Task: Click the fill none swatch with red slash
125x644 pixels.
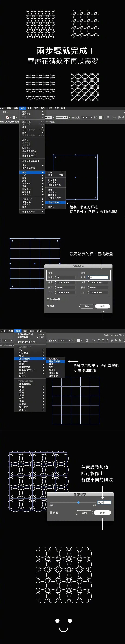Action: pos(8,117)
